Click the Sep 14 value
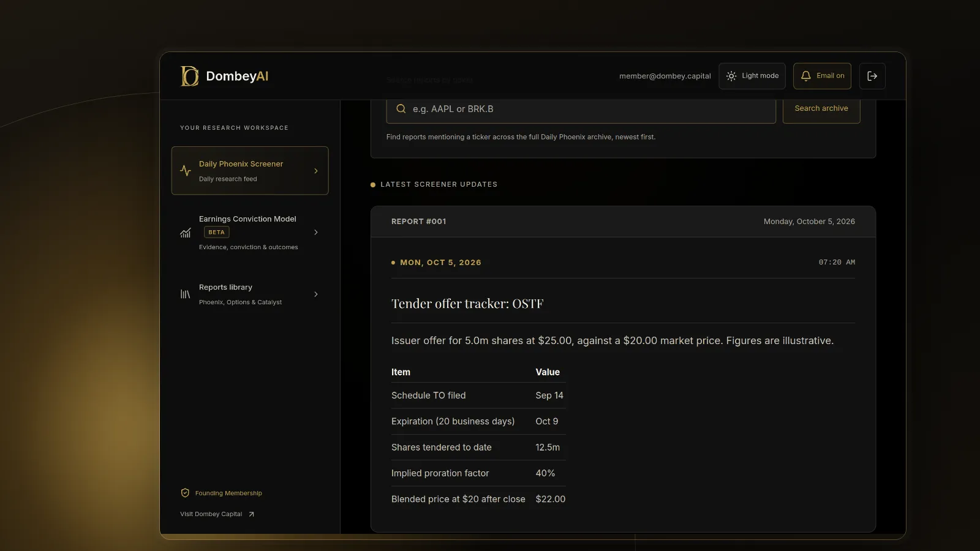The height and width of the screenshot is (551, 980). 549,395
